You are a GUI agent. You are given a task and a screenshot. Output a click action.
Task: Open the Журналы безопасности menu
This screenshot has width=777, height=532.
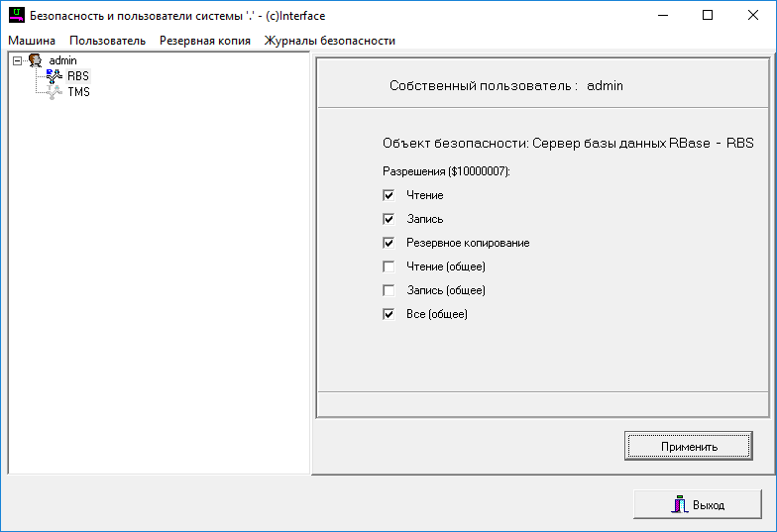tap(329, 41)
